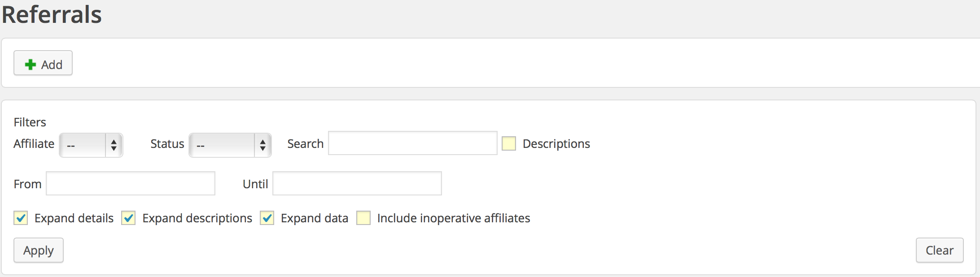Uncheck Expand data checkbox
This screenshot has width=980, height=277.
coord(267,218)
